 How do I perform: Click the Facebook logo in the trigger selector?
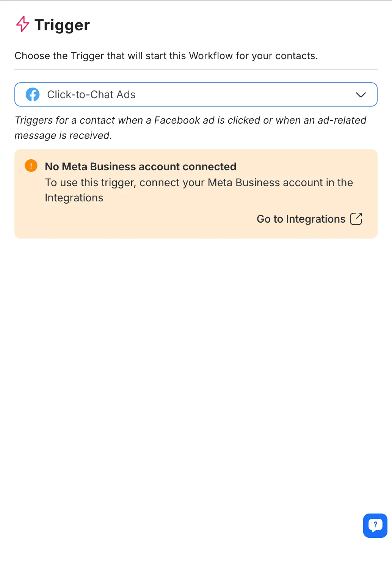click(x=33, y=94)
